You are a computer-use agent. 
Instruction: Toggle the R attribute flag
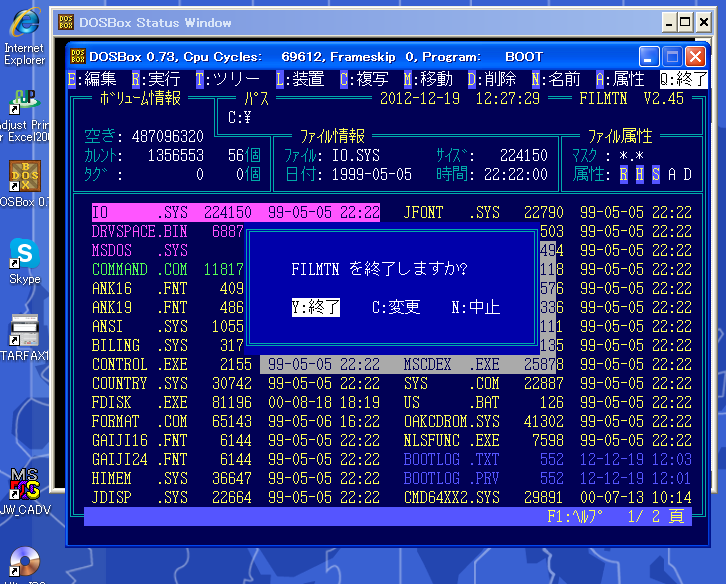pyautogui.click(x=624, y=175)
